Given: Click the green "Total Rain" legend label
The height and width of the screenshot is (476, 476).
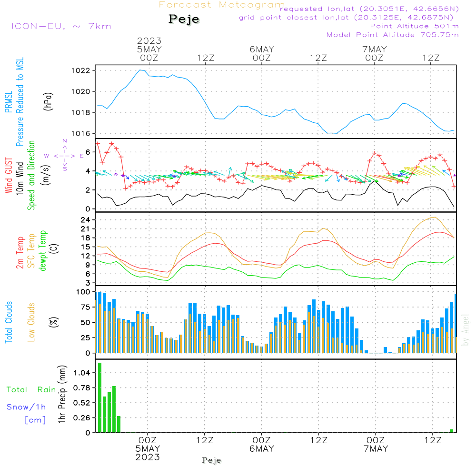Looking at the screenshot, I should pos(31,390).
